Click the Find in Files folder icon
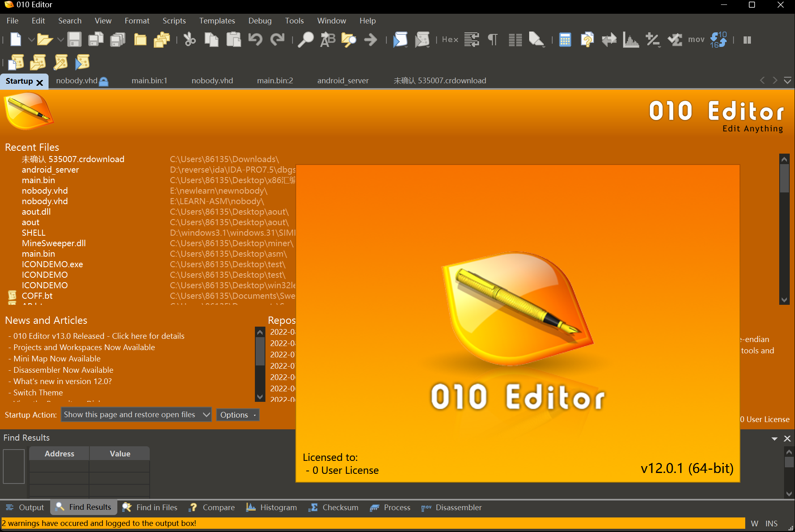 pyautogui.click(x=349, y=40)
